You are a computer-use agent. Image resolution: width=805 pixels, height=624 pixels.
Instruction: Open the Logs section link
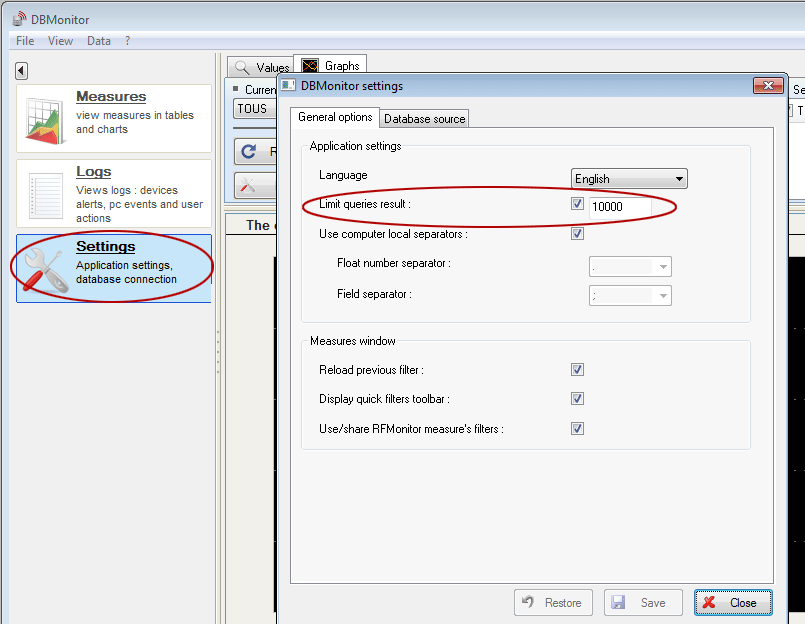[93, 172]
